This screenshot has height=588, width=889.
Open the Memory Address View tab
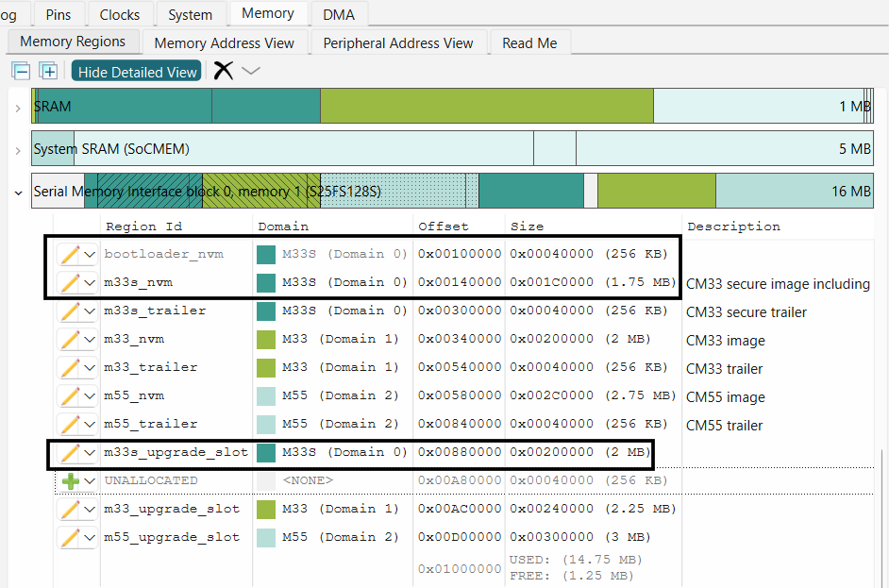[225, 42]
